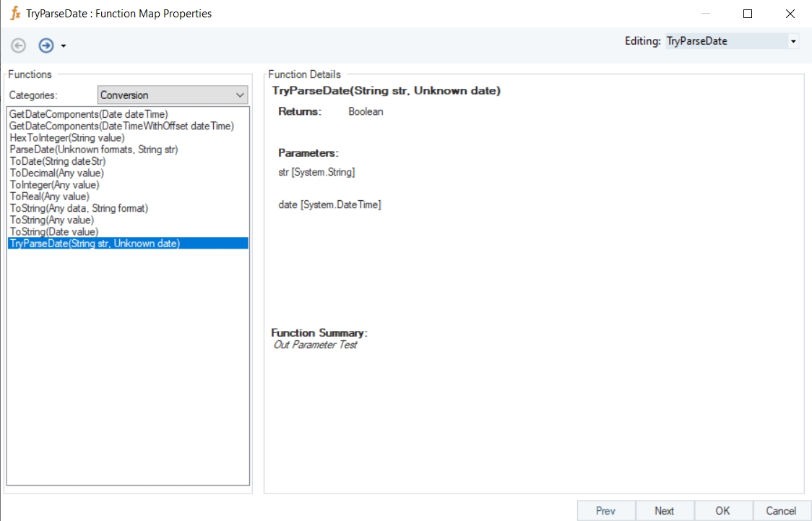The image size is (812, 521).
Task: Choose the ToInteger(Any value) function
Action: (x=55, y=185)
